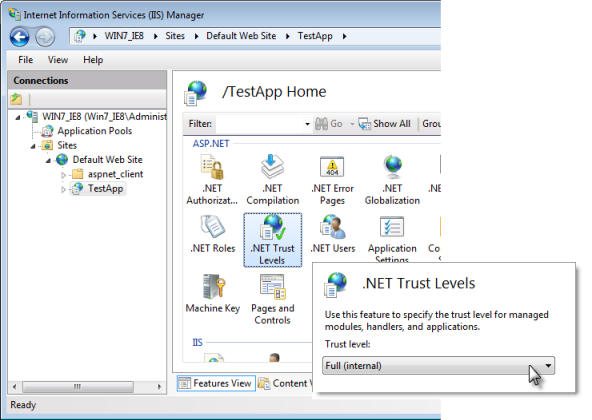This screenshot has height=420, width=592.
Task: Open the Application Settings feature
Action: coord(392,239)
